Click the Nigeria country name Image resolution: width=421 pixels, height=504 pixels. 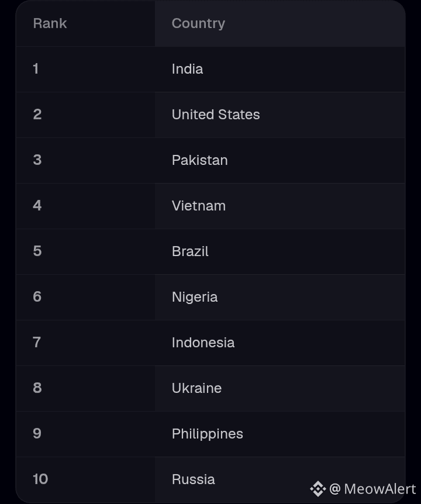coord(195,298)
